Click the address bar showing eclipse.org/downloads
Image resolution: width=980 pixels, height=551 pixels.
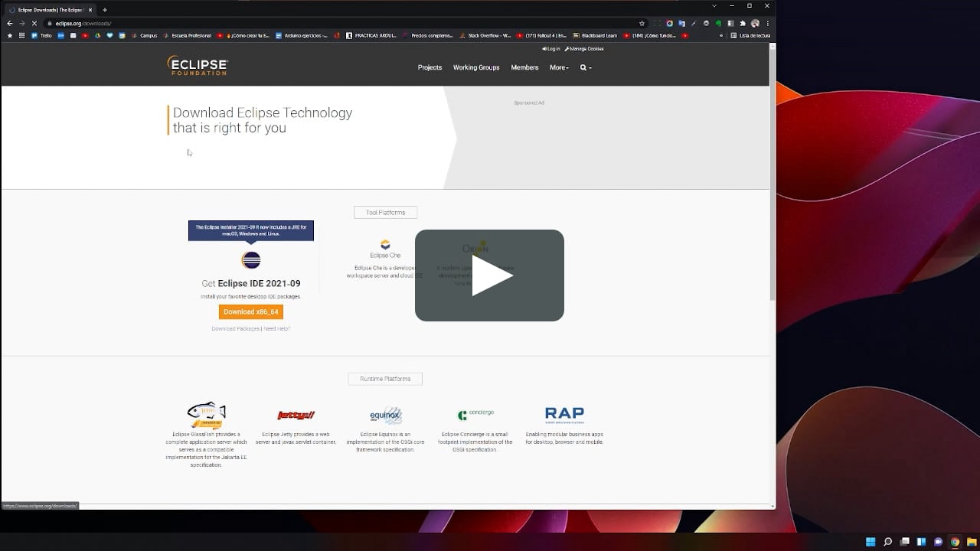[x=341, y=24]
